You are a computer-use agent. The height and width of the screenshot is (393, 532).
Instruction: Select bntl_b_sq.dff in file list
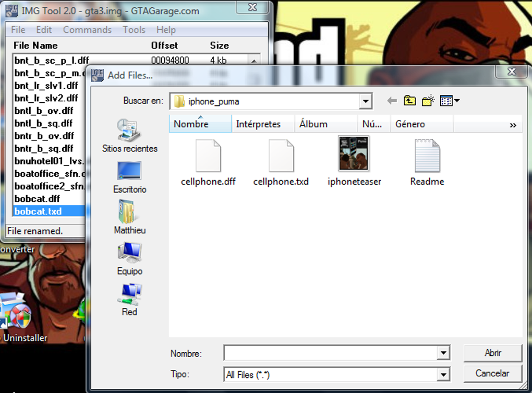[43, 123]
